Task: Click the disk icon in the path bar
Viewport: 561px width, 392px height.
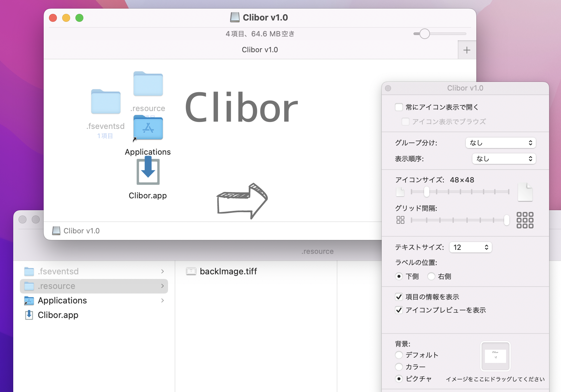Action: 56,231
